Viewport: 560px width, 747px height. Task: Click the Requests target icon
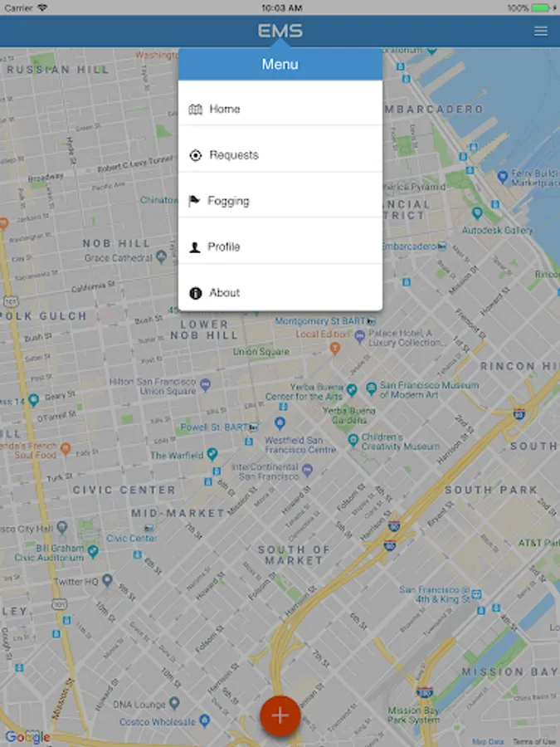click(195, 155)
